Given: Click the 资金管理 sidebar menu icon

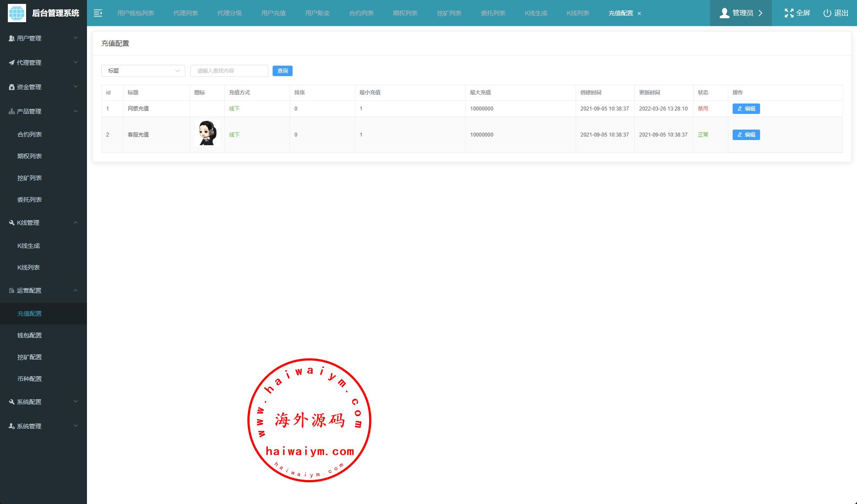Looking at the screenshot, I should coord(12,87).
